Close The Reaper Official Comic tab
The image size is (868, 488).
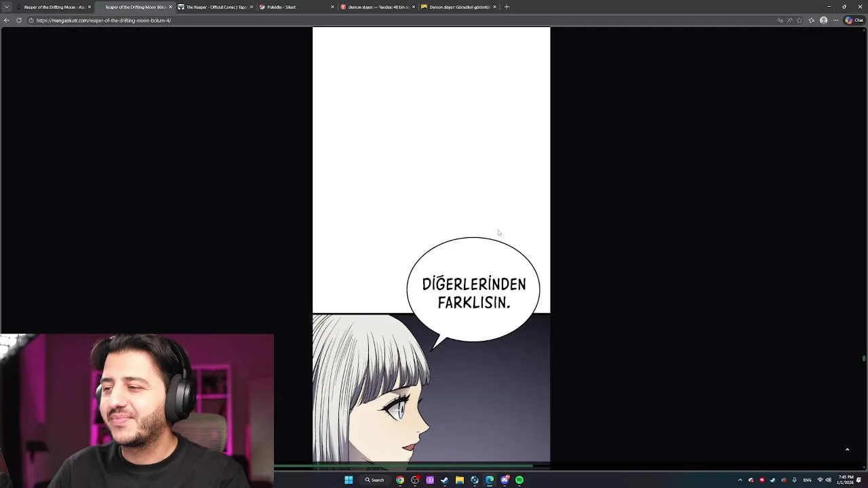pos(252,7)
